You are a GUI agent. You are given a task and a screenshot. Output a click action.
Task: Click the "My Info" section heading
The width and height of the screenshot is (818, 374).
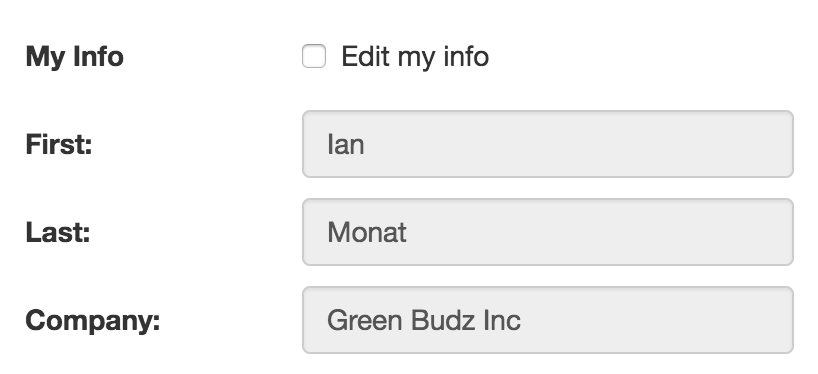pyautogui.click(x=75, y=56)
